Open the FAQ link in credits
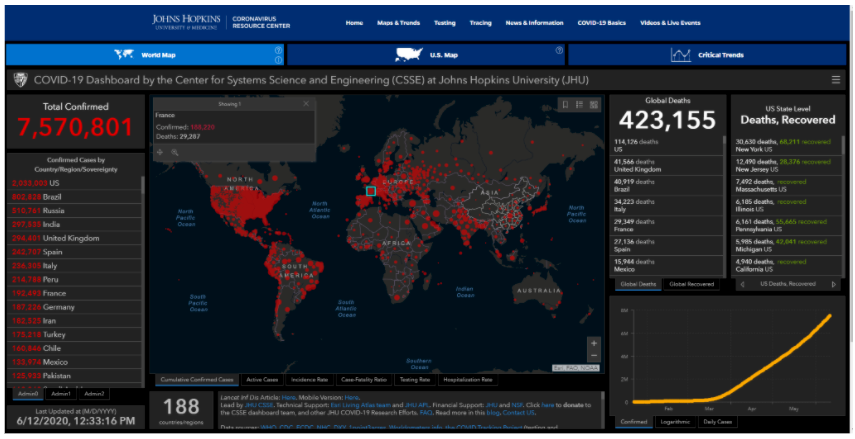The height and width of the screenshot is (439, 855). click(x=426, y=413)
